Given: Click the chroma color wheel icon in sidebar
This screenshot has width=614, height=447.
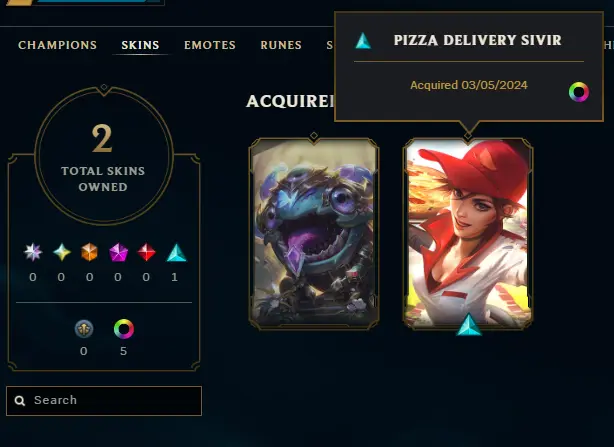Looking at the screenshot, I should 124,329.
